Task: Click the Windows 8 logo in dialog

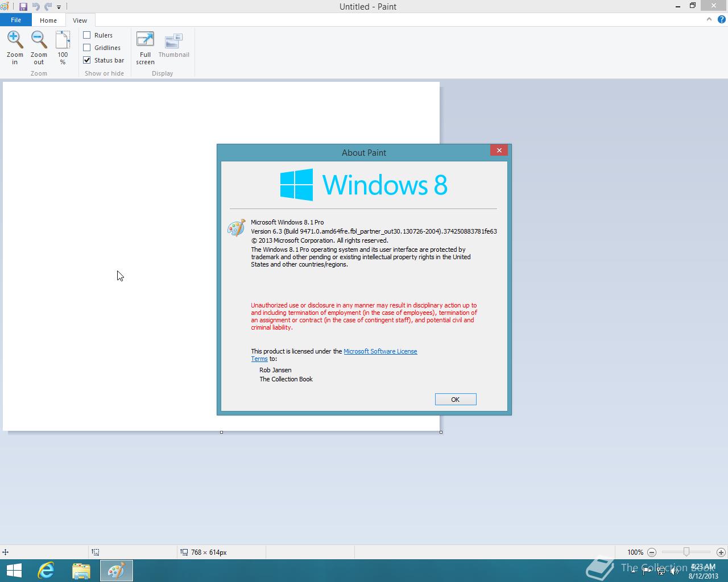Action: [363, 185]
